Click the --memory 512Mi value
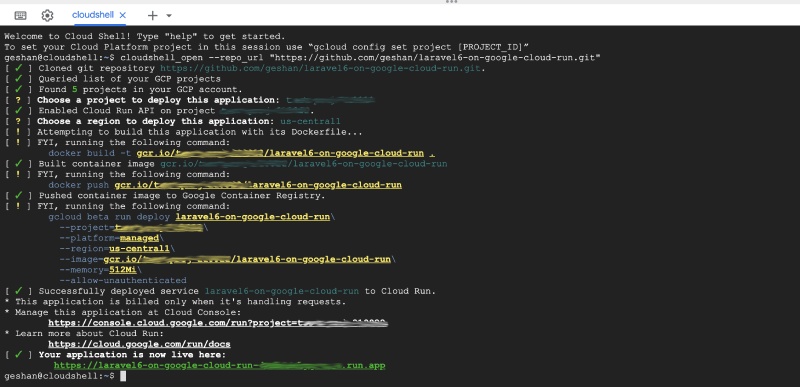The height and width of the screenshot is (387, 800). 122,270
